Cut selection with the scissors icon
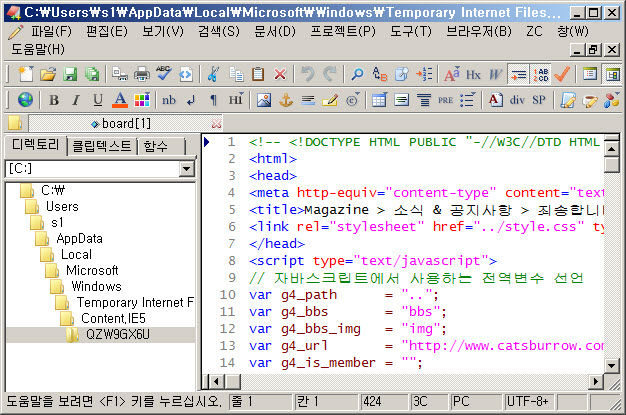 [x=214, y=74]
